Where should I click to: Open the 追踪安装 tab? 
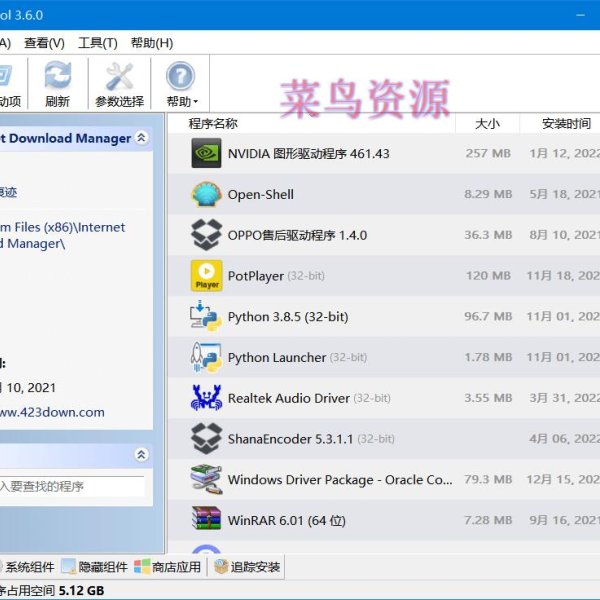pyautogui.click(x=247, y=567)
